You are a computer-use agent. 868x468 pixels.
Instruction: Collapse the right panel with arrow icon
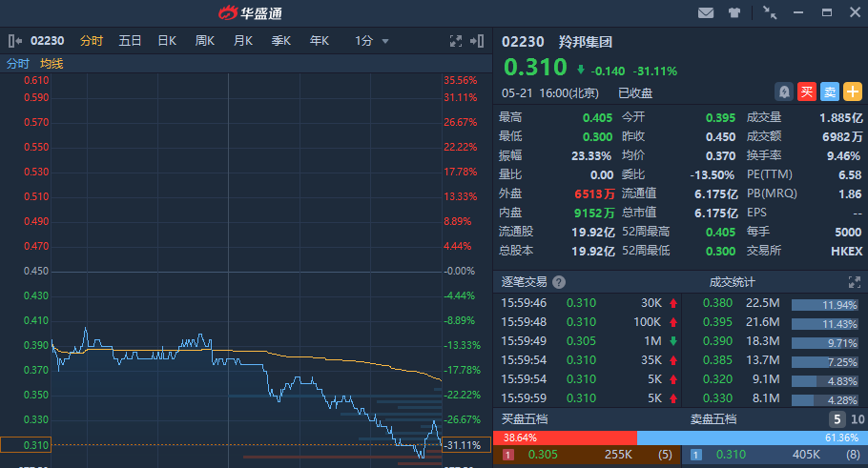(x=479, y=41)
